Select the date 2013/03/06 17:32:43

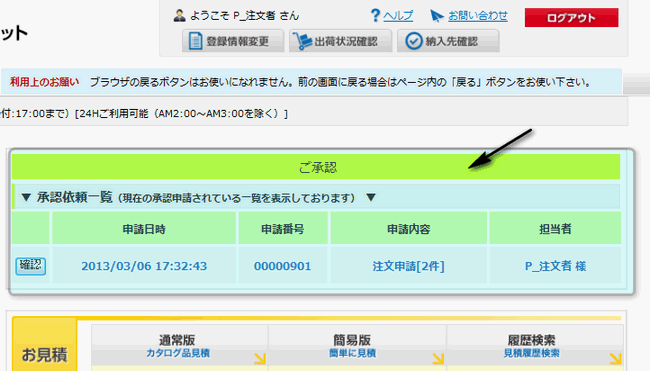[x=144, y=266]
